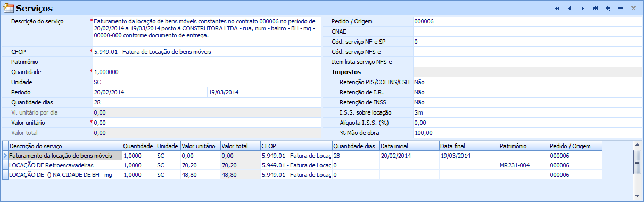Click the Unidade column header in grid

[168, 146]
